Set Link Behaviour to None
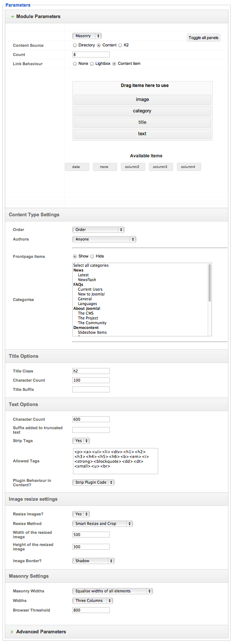Image resolution: width=234 pixels, height=644 pixels. 75,64
